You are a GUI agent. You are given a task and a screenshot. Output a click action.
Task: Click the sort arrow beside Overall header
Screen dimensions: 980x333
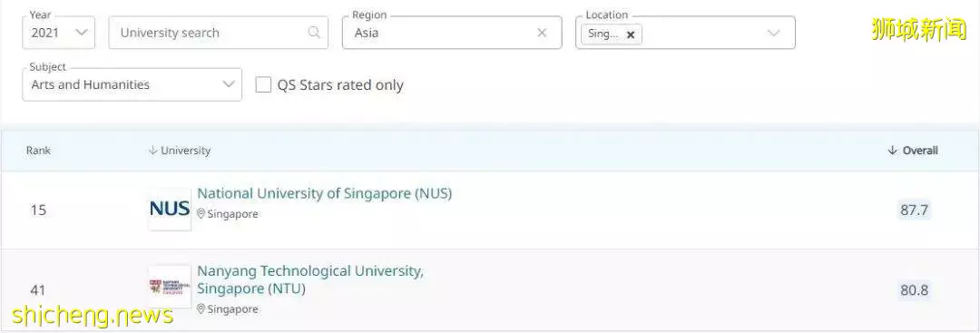pos(893,151)
